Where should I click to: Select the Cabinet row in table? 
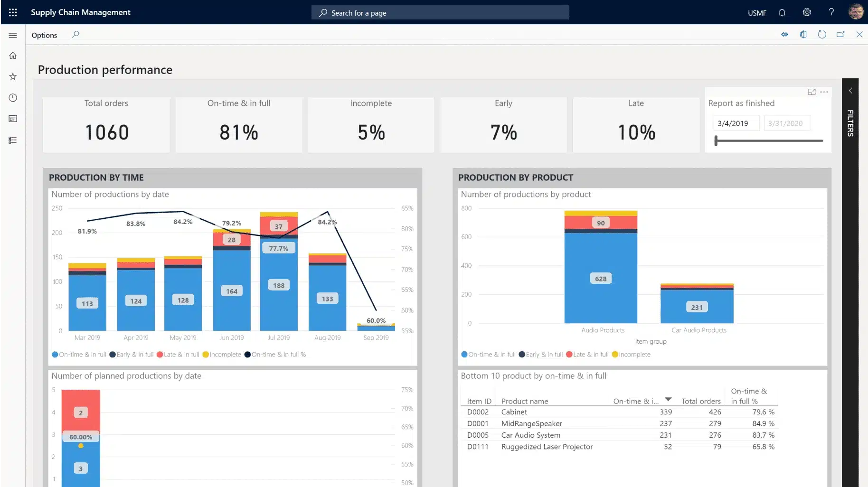tap(619, 412)
